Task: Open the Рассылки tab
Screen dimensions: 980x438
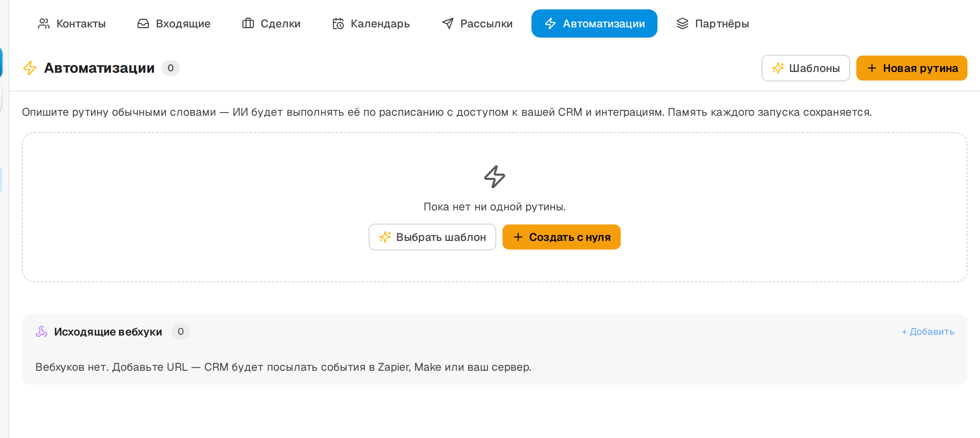Action: click(x=477, y=23)
